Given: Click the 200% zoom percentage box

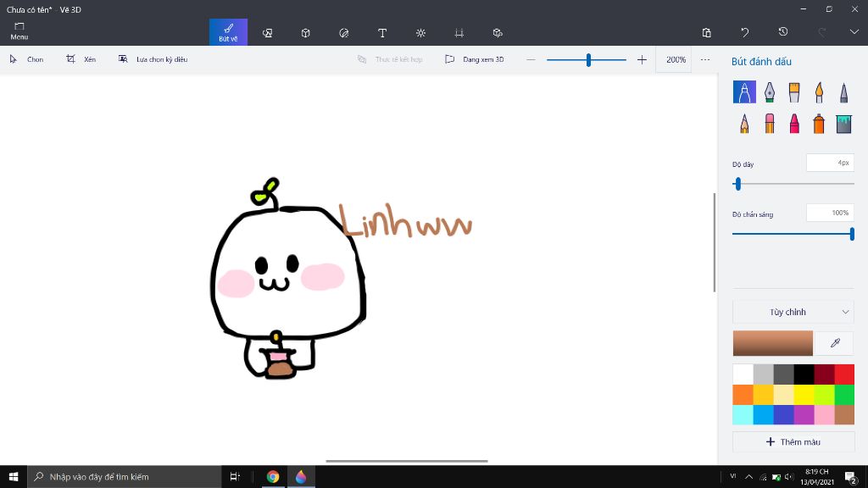Looking at the screenshot, I should click(676, 59).
